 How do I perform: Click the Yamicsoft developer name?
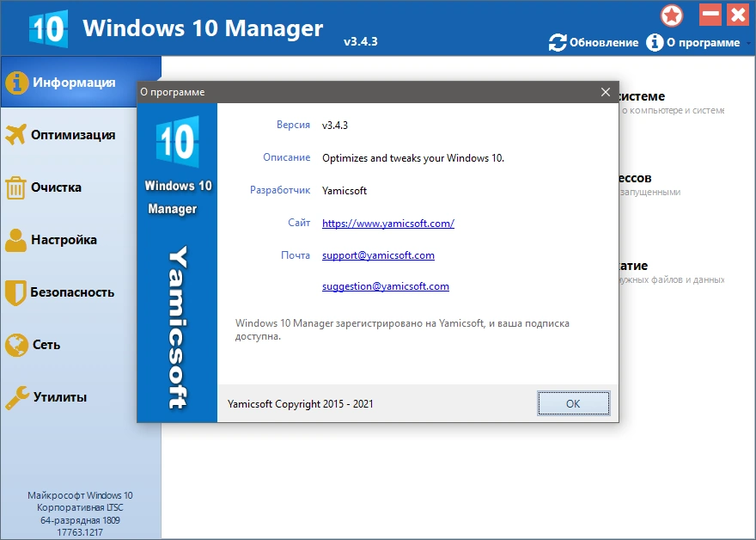point(344,191)
